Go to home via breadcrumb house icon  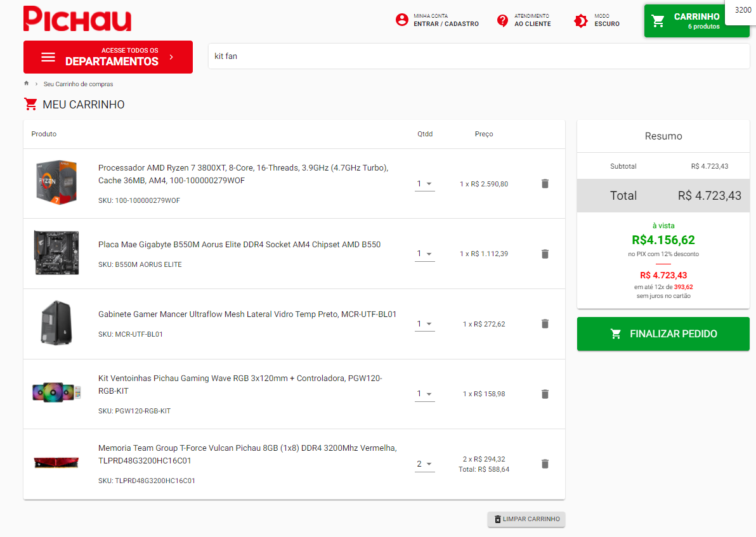tap(27, 84)
